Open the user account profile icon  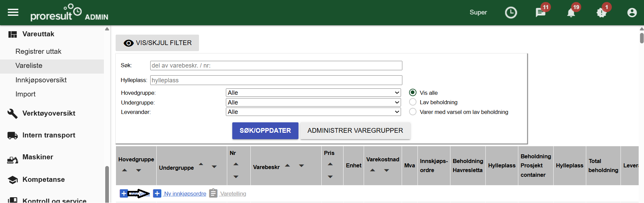coord(632,13)
